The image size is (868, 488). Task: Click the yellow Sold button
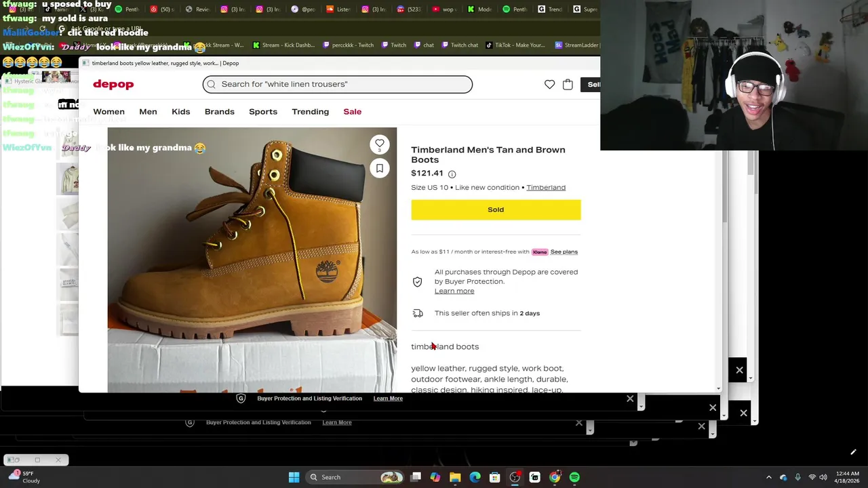[x=496, y=209]
